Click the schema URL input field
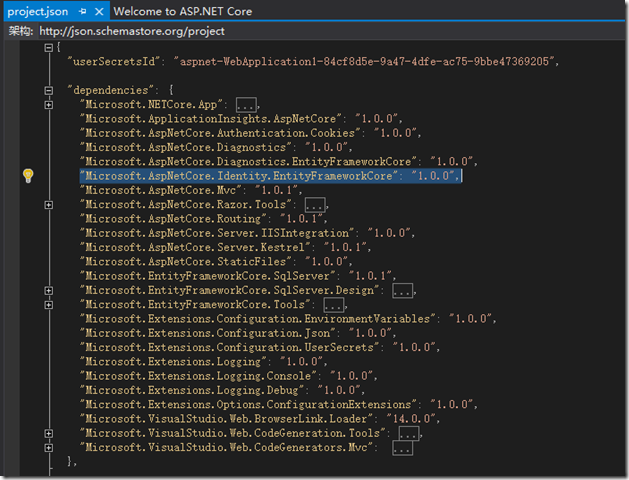The height and width of the screenshot is (480, 629). (x=331, y=31)
